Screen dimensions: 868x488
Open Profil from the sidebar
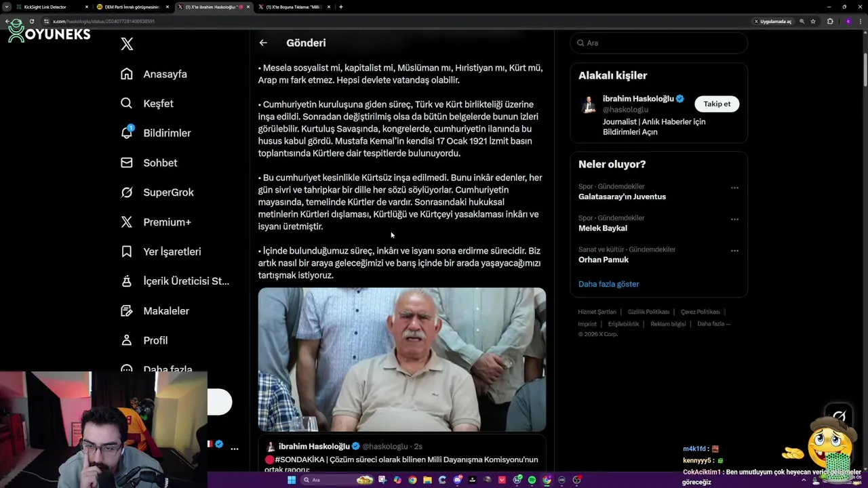coord(155,340)
